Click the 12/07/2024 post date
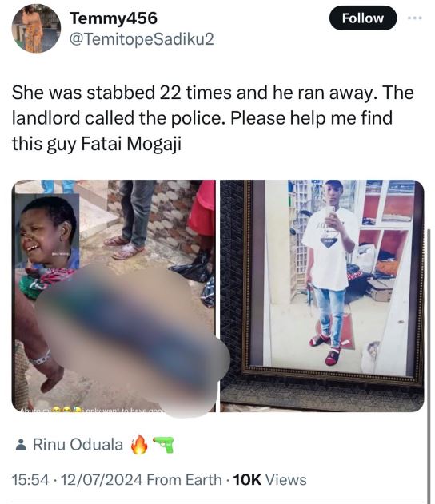The image size is (435, 504). coord(102,480)
